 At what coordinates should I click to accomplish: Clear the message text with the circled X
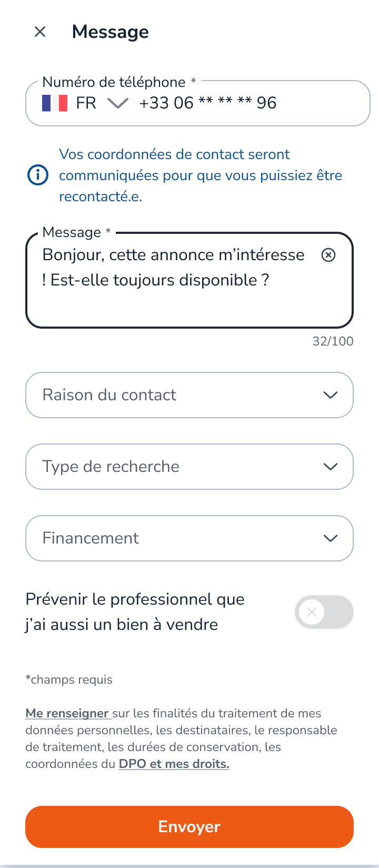tap(328, 255)
